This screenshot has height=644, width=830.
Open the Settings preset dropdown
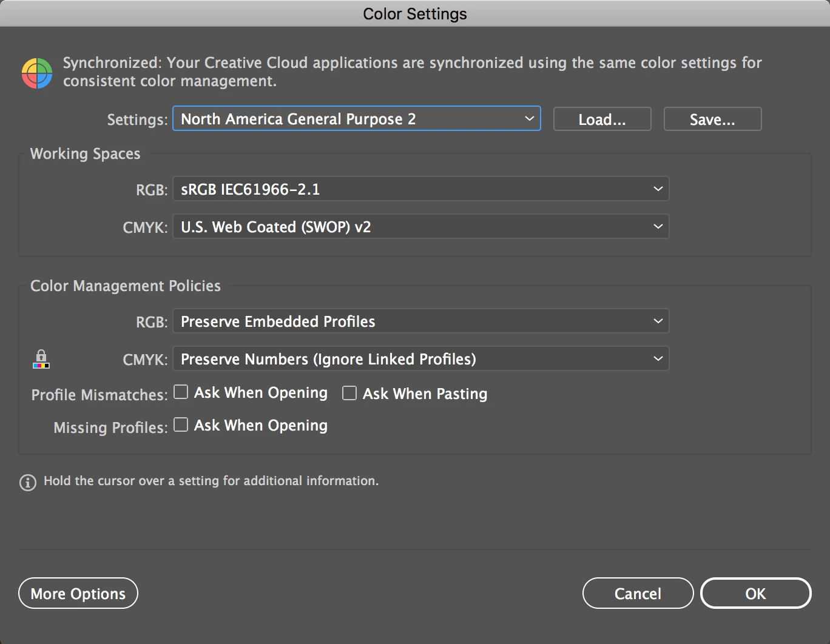357,119
